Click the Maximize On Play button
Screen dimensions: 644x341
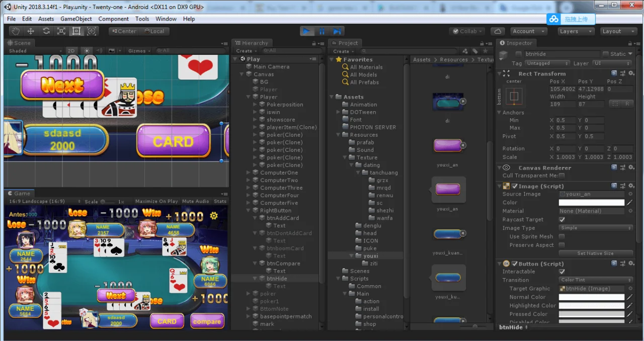point(156,201)
